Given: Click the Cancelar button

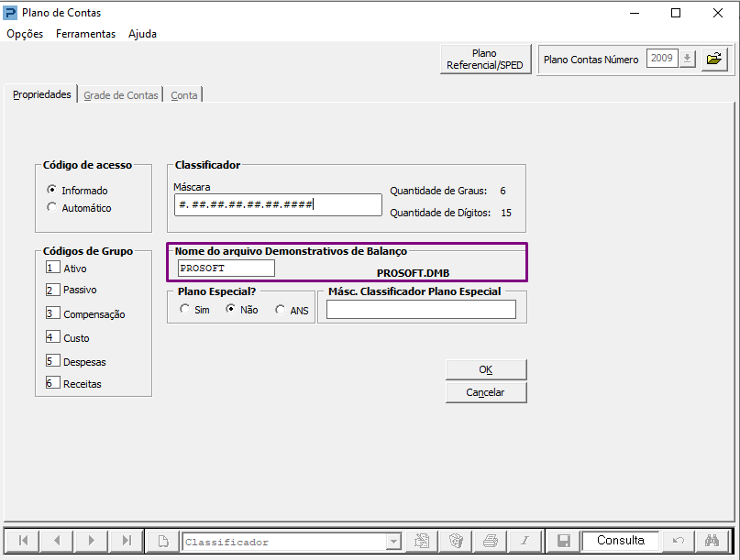Looking at the screenshot, I should (x=486, y=392).
